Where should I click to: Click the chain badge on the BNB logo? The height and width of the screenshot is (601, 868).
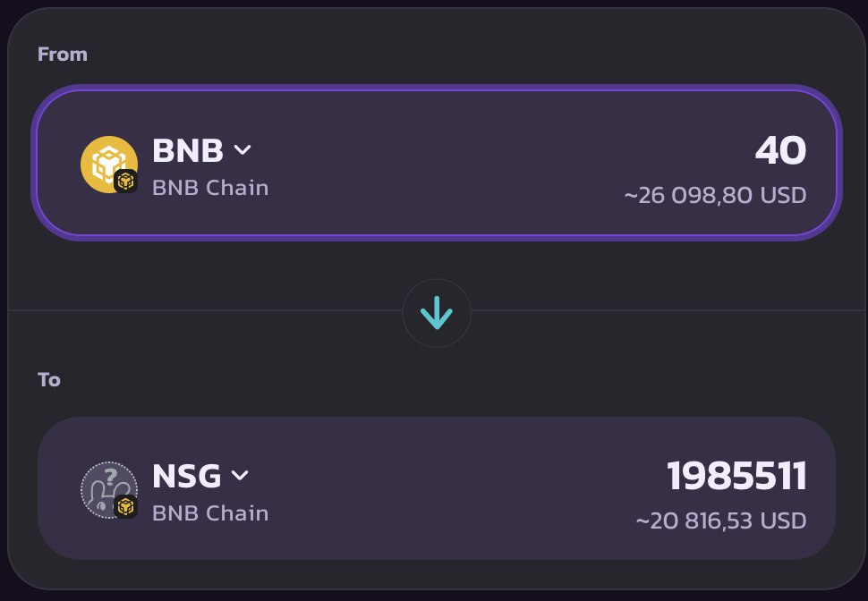126,182
